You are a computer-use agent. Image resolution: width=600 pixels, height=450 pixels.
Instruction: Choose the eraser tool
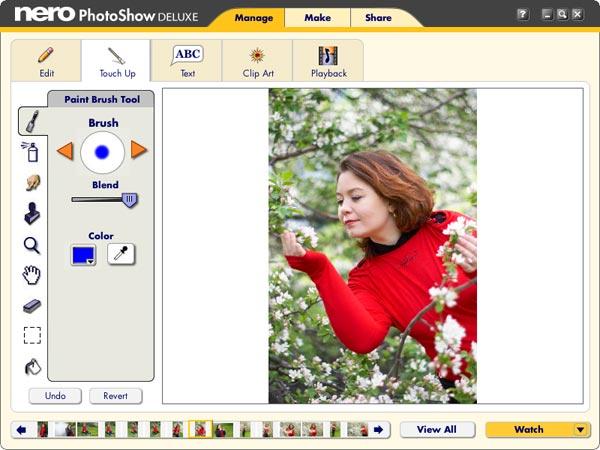(x=32, y=305)
